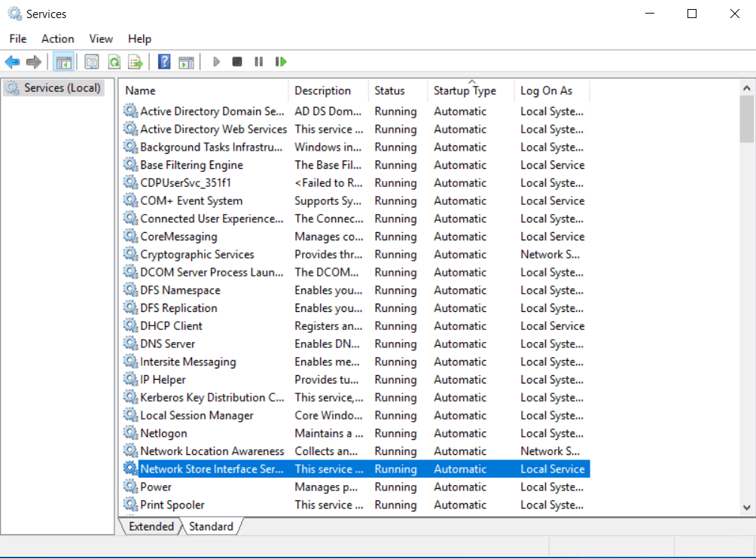Switch to the Standard tab
Image resolution: width=756 pixels, height=559 pixels.
coord(211,527)
